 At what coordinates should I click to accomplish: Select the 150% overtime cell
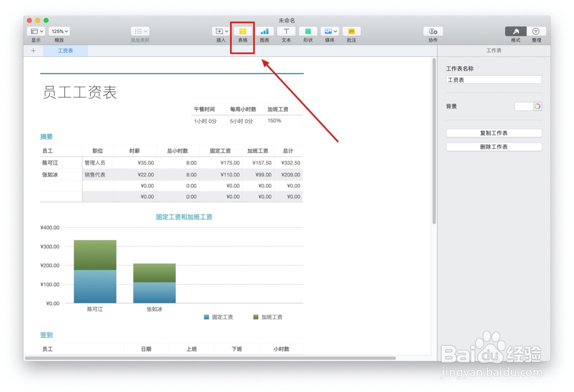[x=284, y=121]
